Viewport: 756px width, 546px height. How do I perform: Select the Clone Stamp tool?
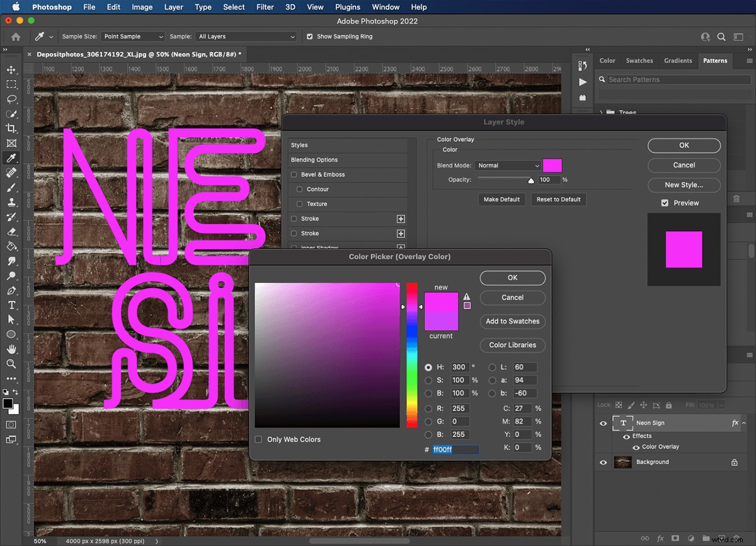(x=11, y=202)
